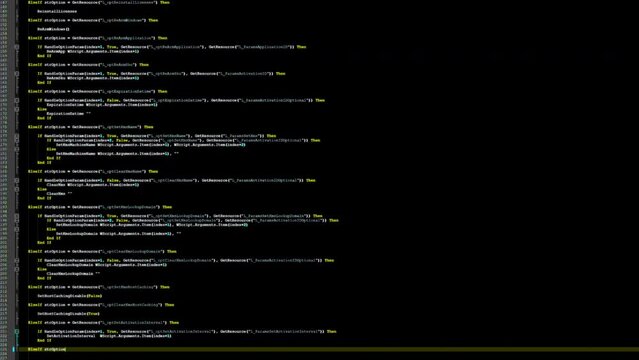The image size is (639, 360).
Task: Collapse nested If inside the SetKmsMachineName block
Action: (17, 140)
